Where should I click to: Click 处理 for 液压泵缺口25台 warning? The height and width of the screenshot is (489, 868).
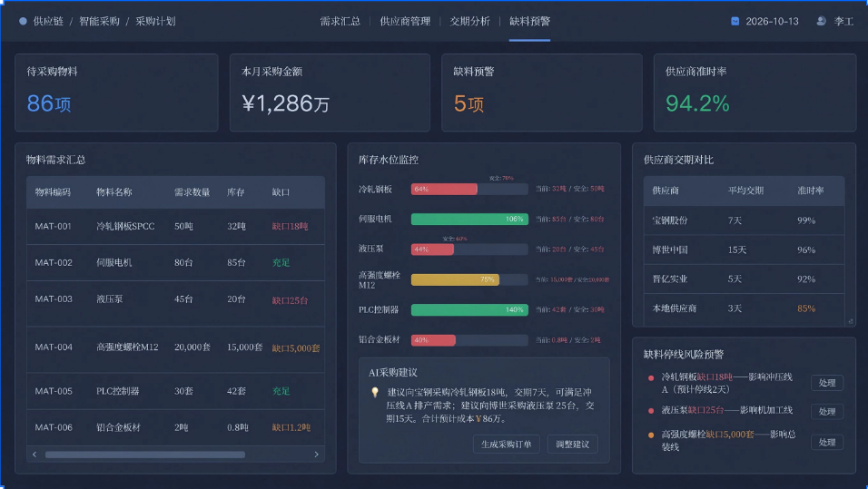click(827, 412)
